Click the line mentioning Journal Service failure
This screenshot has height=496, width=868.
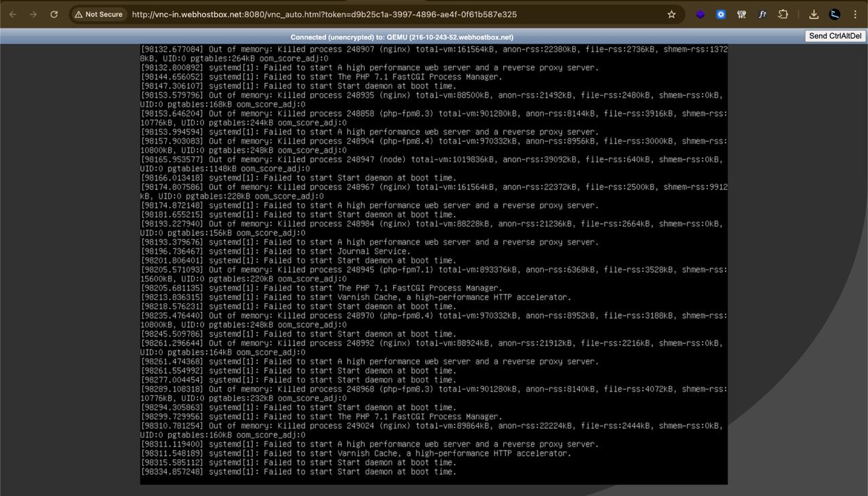pyautogui.click(x=275, y=251)
